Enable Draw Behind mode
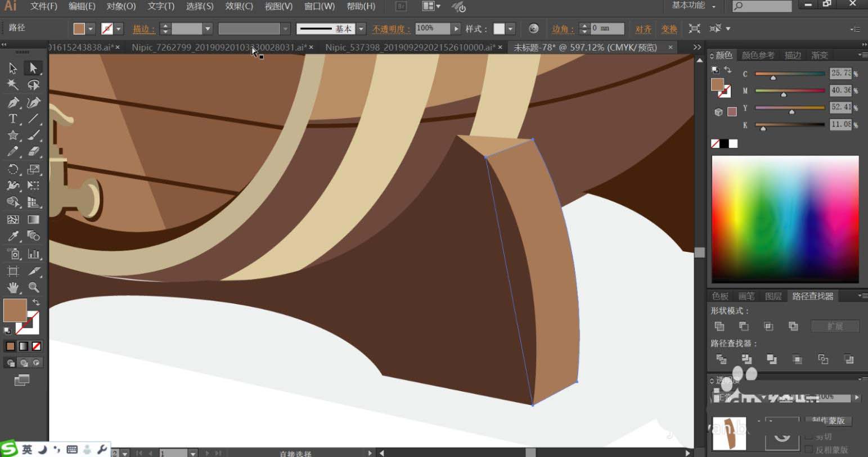This screenshot has height=457, width=868. point(23,363)
